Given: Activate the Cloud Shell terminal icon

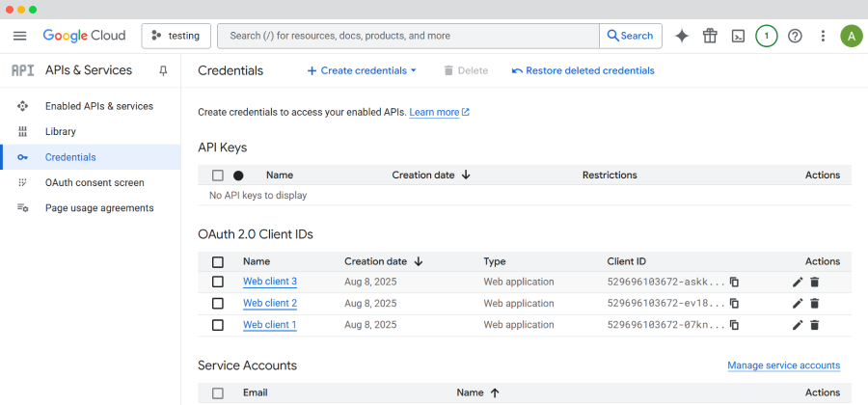Looking at the screenshot, I should pyautogui.click(x=738, y=36).
